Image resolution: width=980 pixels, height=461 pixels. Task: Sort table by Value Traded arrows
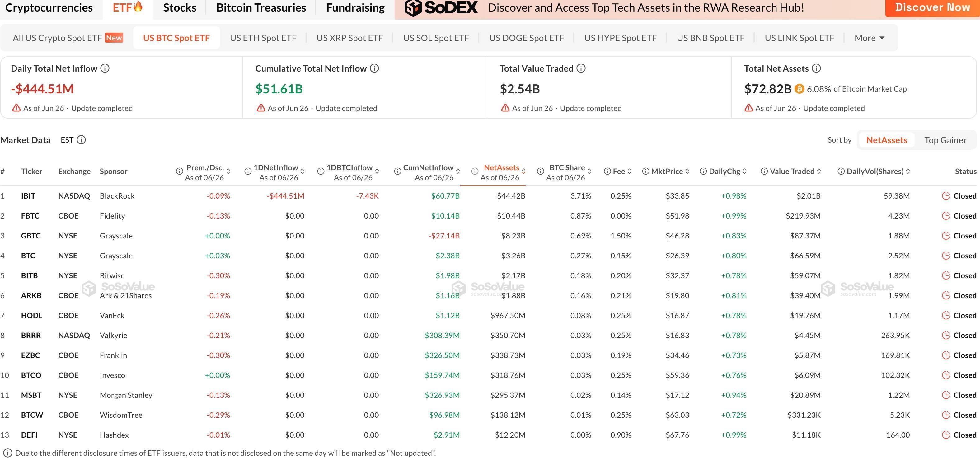[x=819, y=172]
